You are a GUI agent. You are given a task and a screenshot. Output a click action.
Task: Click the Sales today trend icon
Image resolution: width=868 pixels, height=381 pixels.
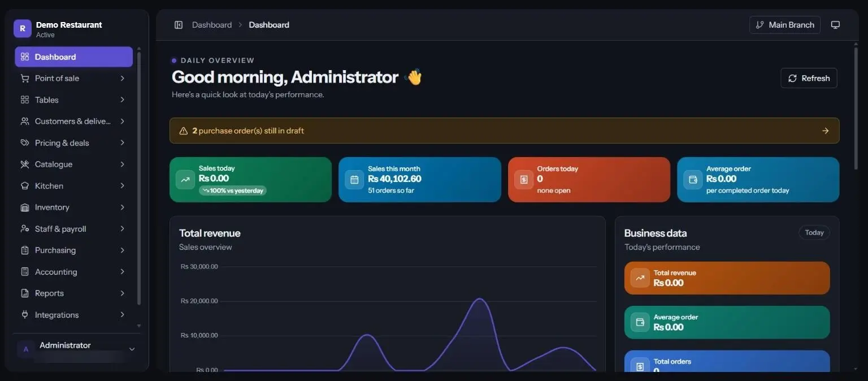pyautogui.click(x=185, y=180)
